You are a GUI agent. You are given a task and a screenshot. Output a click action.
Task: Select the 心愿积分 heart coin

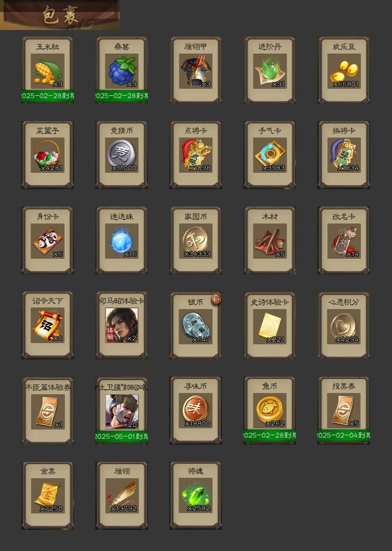[344, 325]
